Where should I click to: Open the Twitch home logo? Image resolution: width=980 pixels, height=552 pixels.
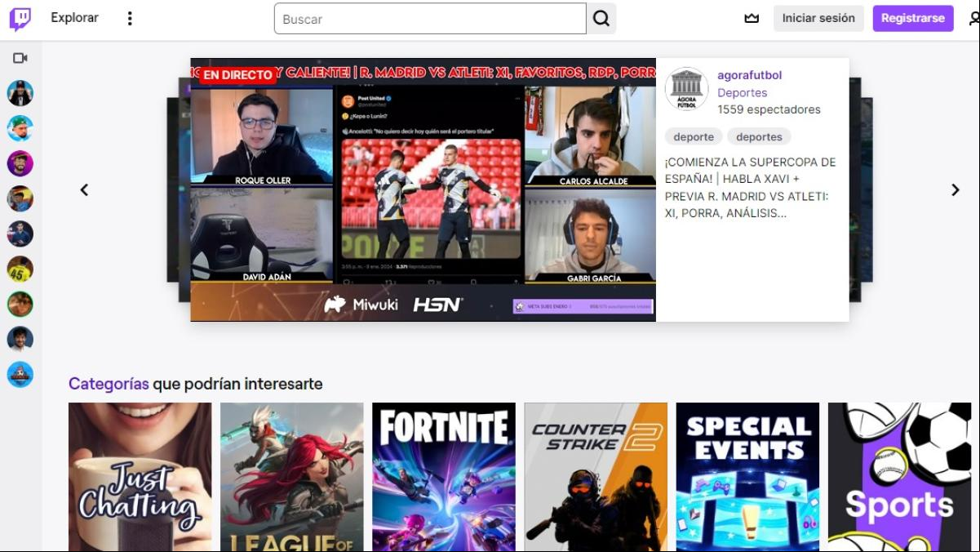tap(20, 19)
